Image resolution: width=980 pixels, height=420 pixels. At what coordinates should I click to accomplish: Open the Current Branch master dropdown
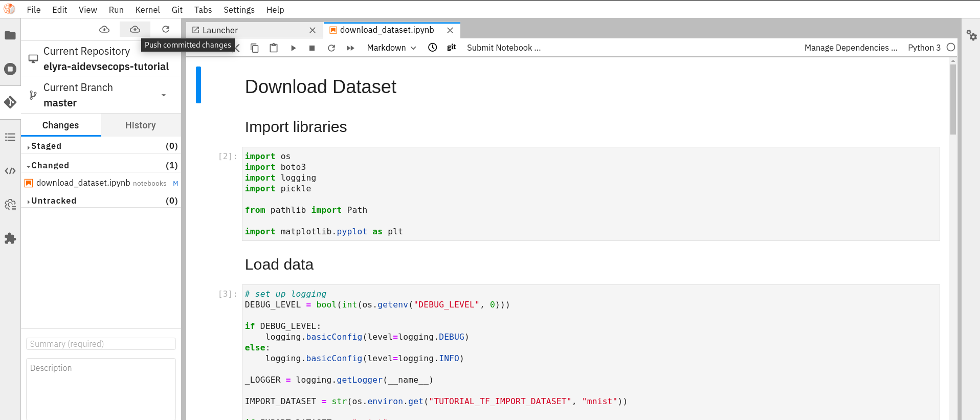point(101,95)
